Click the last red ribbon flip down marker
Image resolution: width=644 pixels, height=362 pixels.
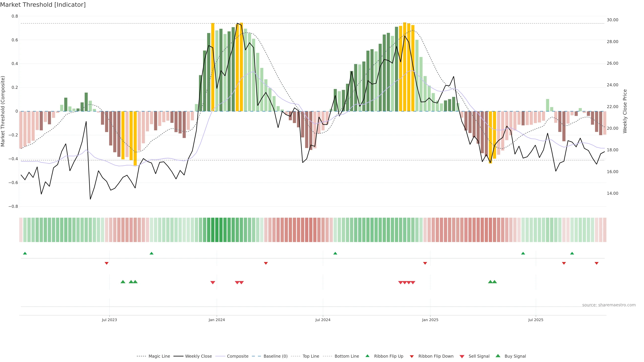click(597, 263)
